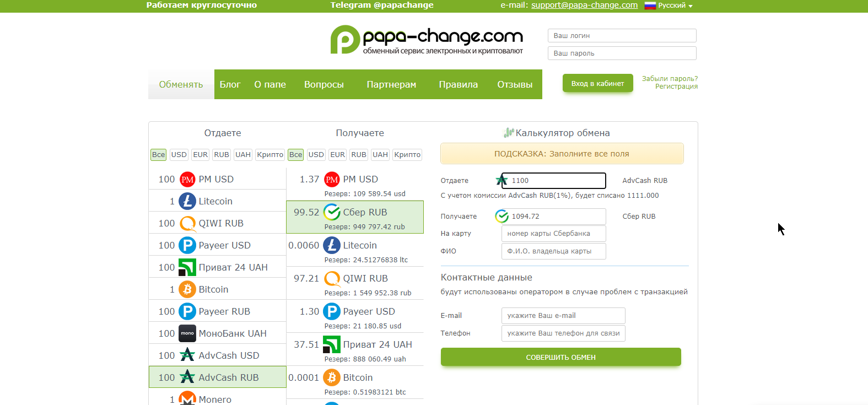Select the Приват 24 UAH icon under Отдаете
868x405 pixels.
coord(187,267)
